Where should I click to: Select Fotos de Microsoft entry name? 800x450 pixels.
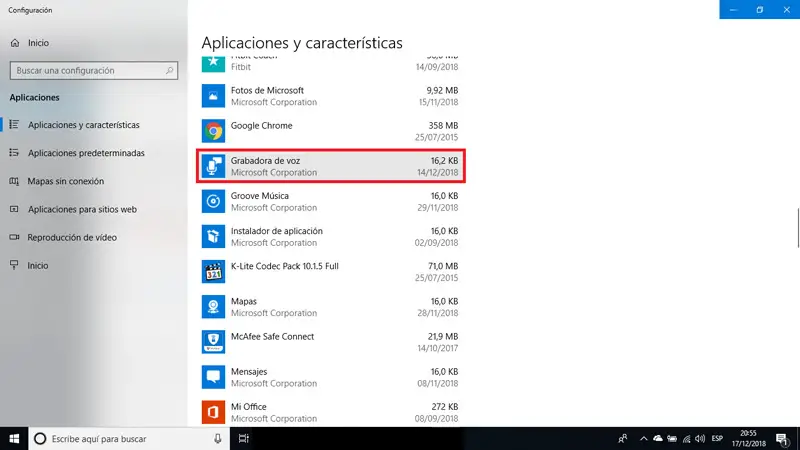tap(267, 90)
